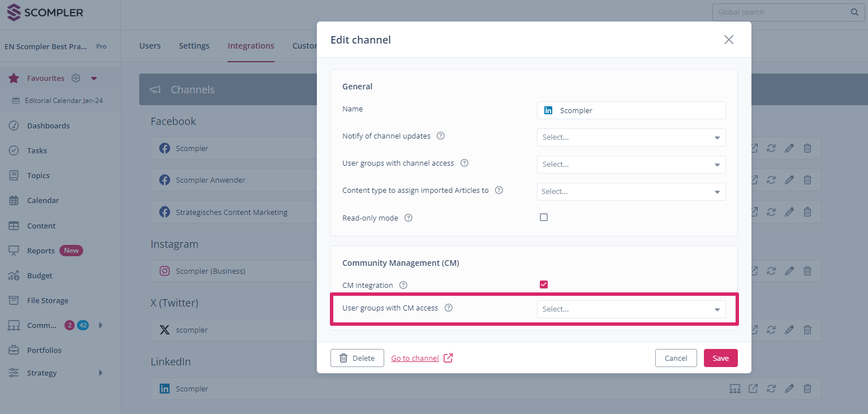
Task: Uncheck the CM integration checkbox
Action: tap(544, 284)
